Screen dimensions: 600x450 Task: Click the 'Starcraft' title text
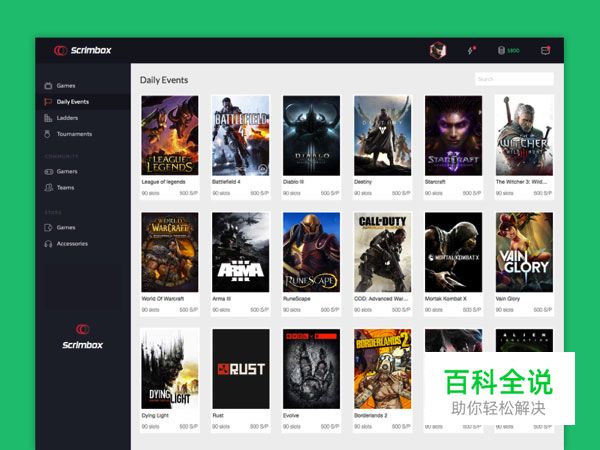coord(435,182)
